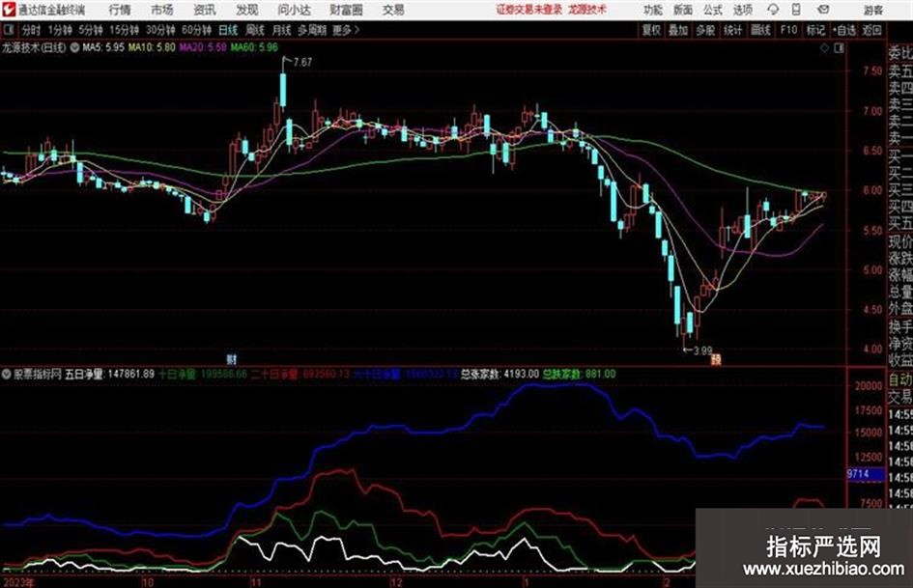
Task: Open the 发现 menu
Action: click(x=247, y=10)
